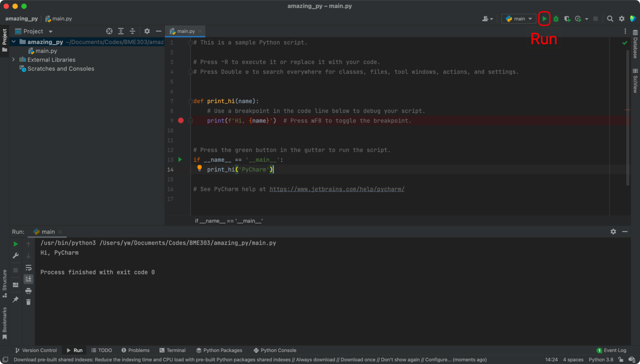Viewport: 640px width, 364px height.
Task: Toggle soft-wrap in run output panel
Action: point(28,267)
